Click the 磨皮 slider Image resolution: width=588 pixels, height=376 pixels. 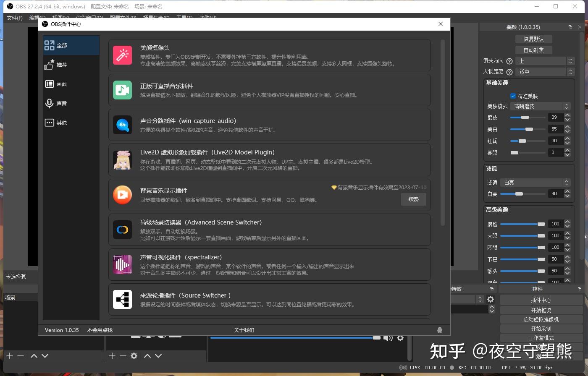tap(528, 117)
